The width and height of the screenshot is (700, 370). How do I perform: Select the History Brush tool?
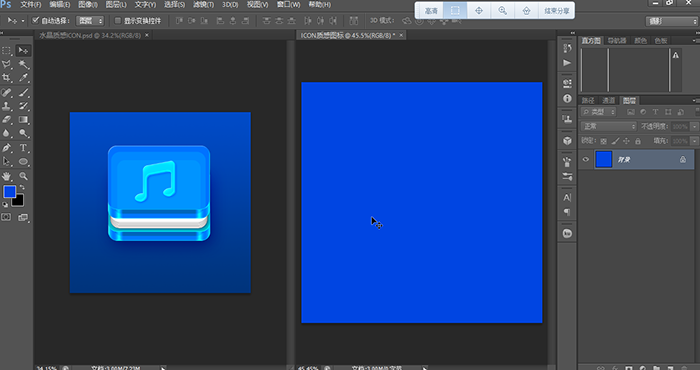[23, 106]
